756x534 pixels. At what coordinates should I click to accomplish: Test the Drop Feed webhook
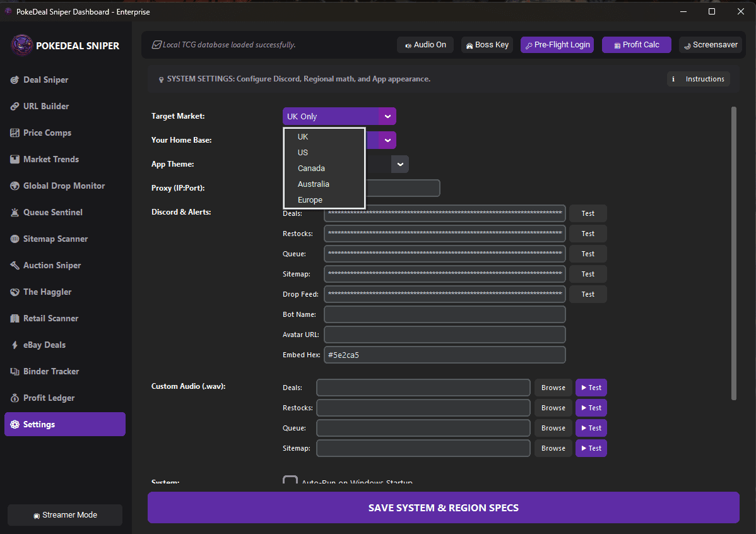588,295
